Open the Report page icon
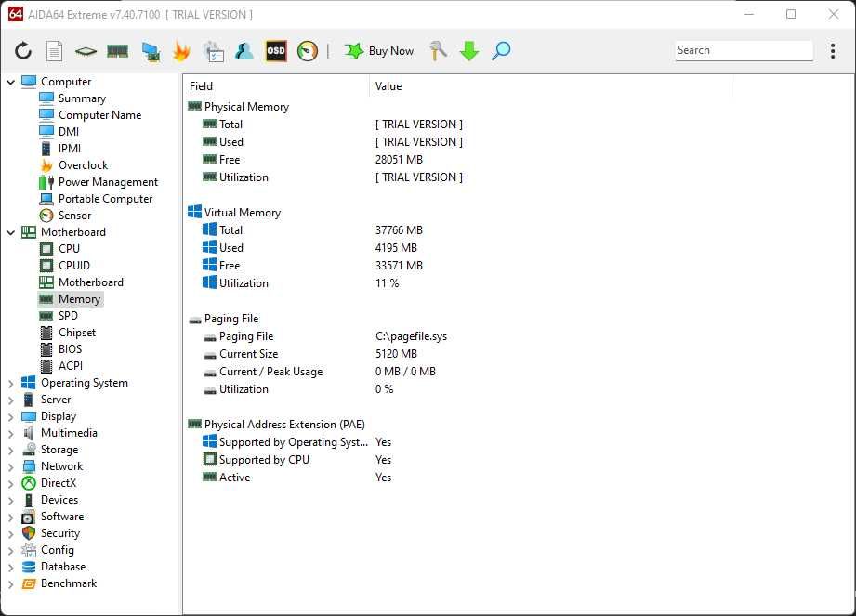Viewport: 856px width, 616px height. [x=54, y=51]
